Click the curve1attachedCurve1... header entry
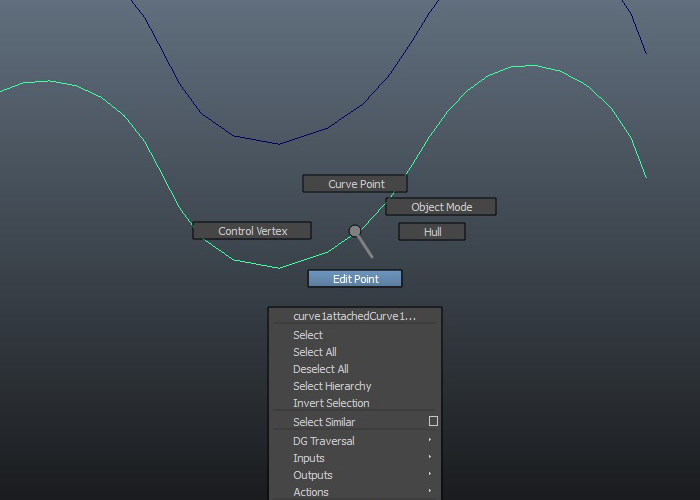Viewport: 700px width, 500px height. click(355, 316)
